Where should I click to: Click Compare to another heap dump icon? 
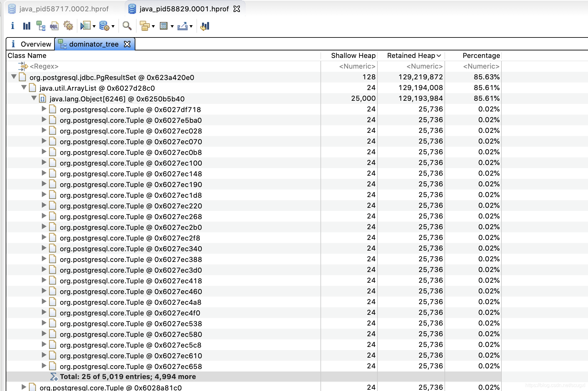click(205, 26)
